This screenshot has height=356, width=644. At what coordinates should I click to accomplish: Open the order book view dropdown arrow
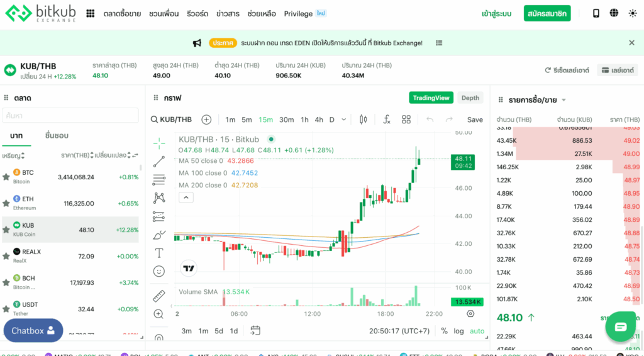coord(564,100)
